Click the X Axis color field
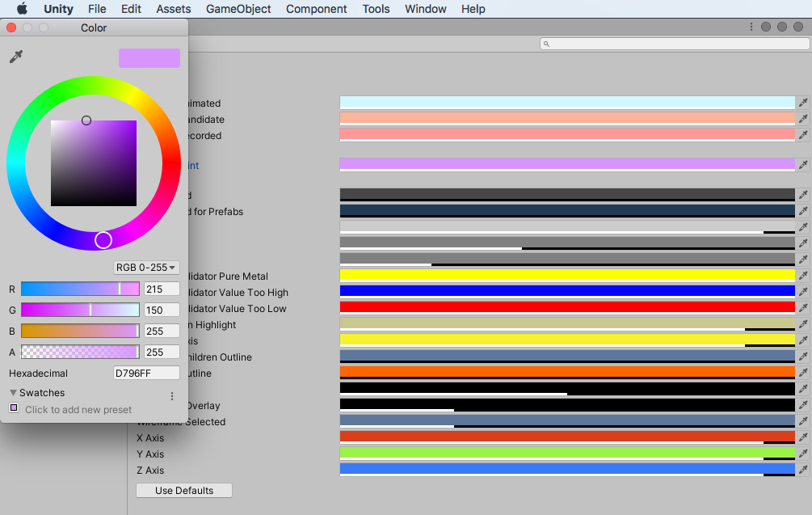 pos(567,437)
